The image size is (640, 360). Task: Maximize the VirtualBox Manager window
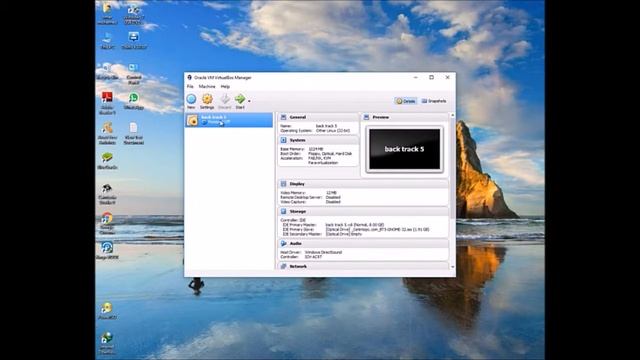pyautogui.click(x=431, y=77)
